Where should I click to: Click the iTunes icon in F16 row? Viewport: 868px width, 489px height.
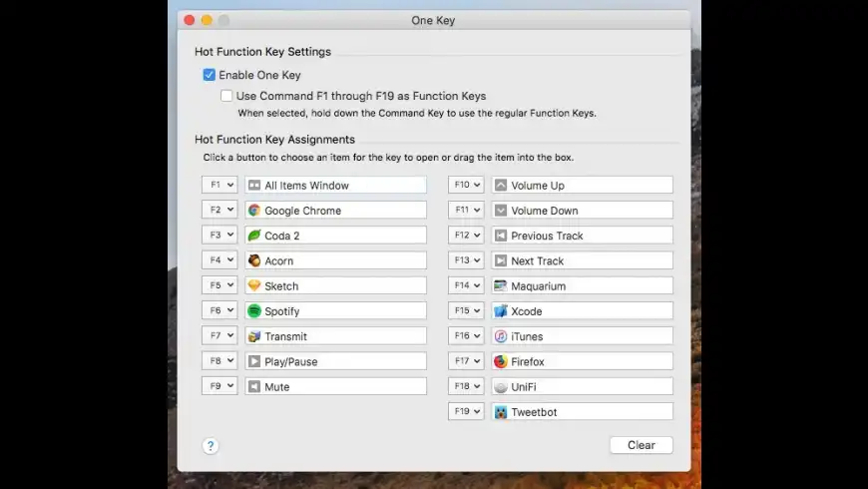click(501, 336)
